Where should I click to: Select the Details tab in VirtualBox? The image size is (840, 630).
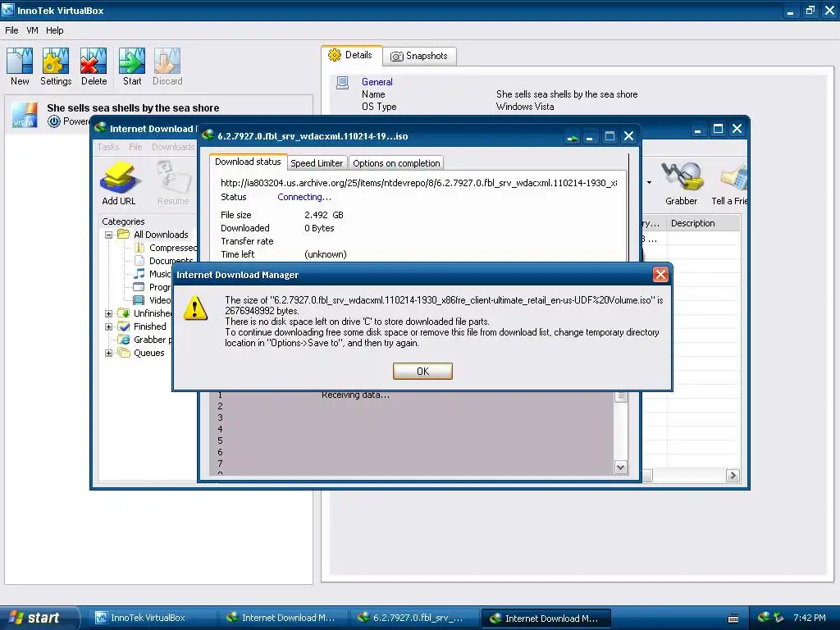pyautogui.click(x=351, y=55)
